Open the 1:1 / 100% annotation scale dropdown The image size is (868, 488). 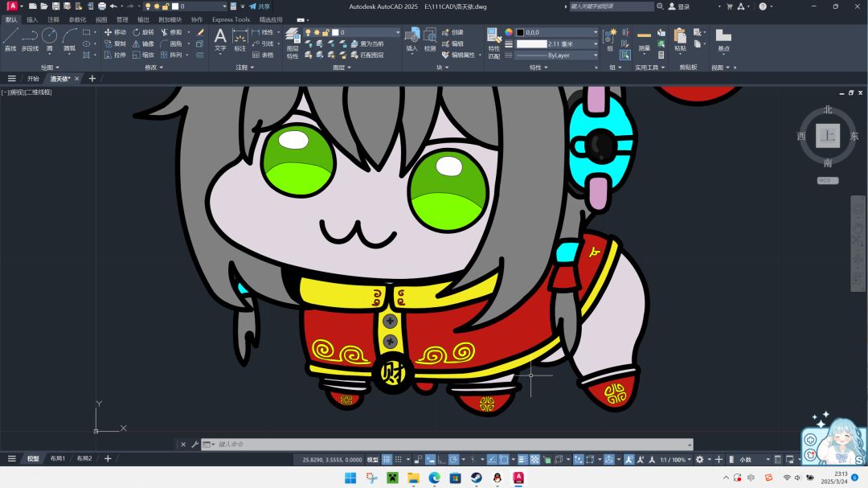675,459
